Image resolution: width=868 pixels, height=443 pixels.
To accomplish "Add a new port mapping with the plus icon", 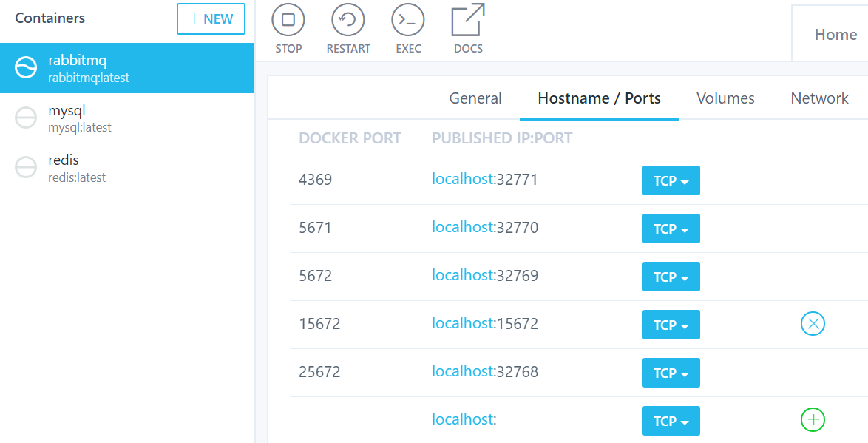I will [x=813, y=419].
